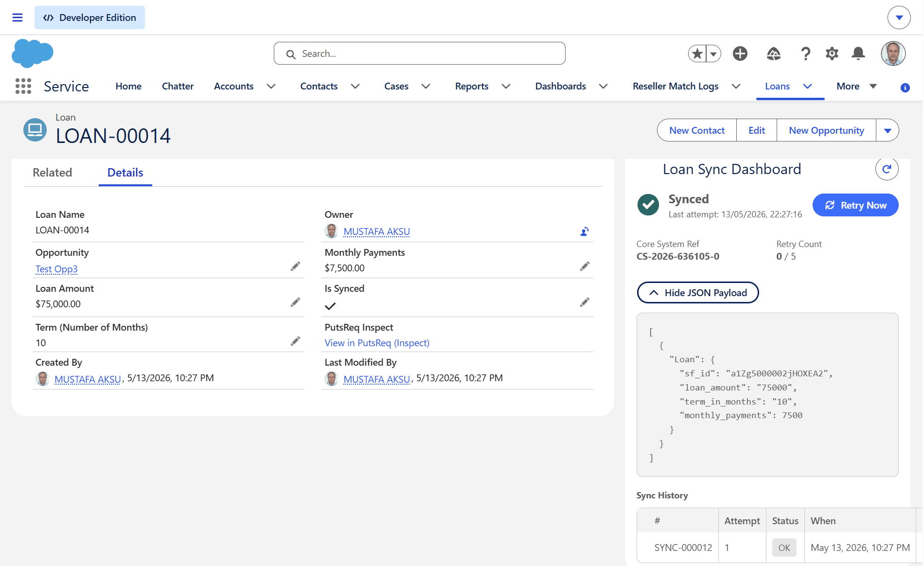
Task: Click the Edit button
Action: coord(757,130)
